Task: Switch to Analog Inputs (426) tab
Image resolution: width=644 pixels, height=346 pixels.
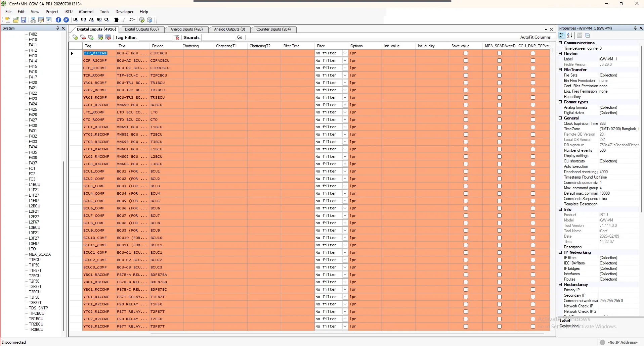Action: tap(186, 29)
